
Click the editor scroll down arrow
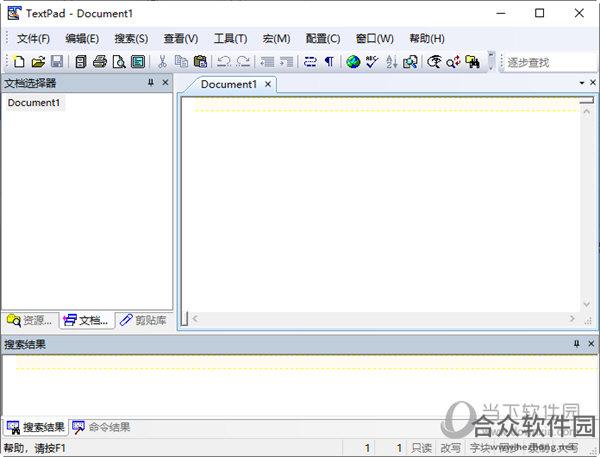[586, 304]
